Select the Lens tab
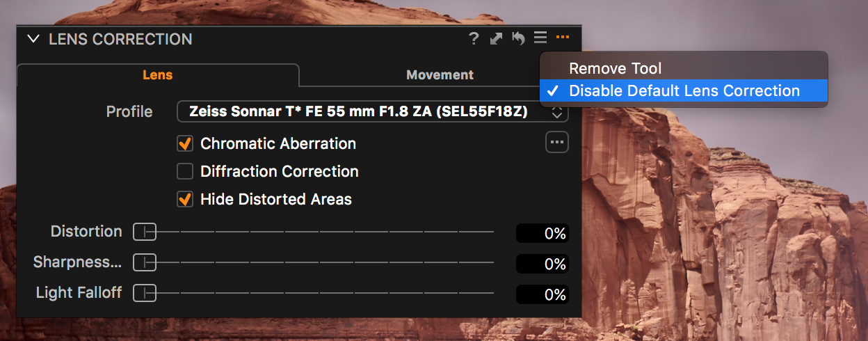This screenshot has width=868, height=341. [x=158, y=74]
